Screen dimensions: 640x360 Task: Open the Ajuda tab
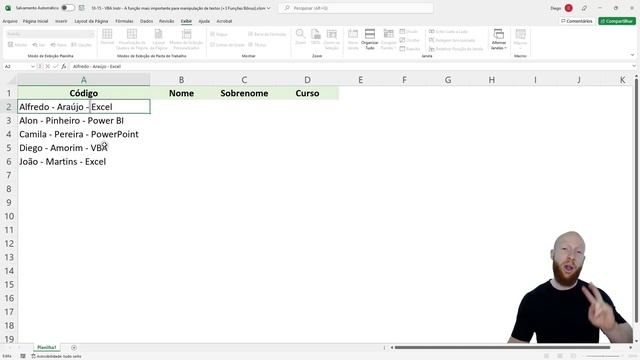(x=204, y=21)
